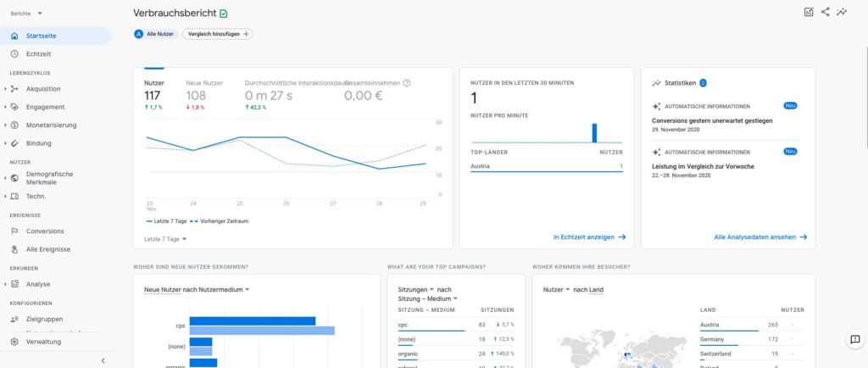The width and height of the screenshot is (868, 368).
Task: Open the Berichte dropdown at top left
Action: (x=26, y=14)
